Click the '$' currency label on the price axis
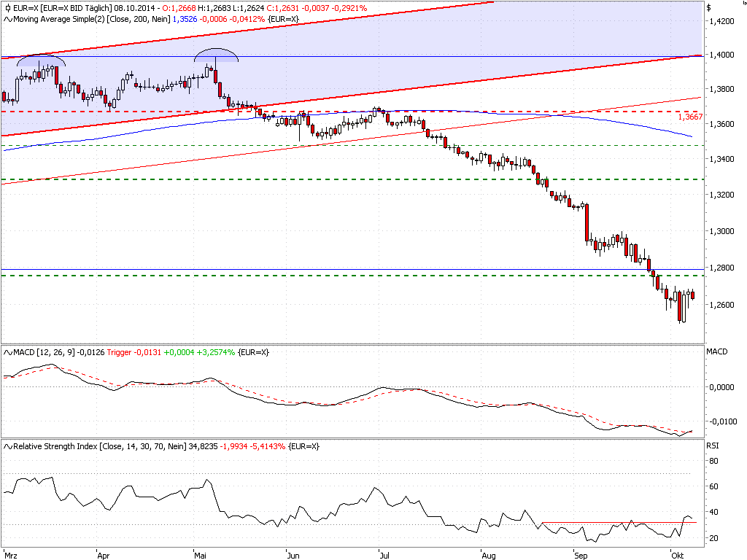 click(x=709, y=7)
